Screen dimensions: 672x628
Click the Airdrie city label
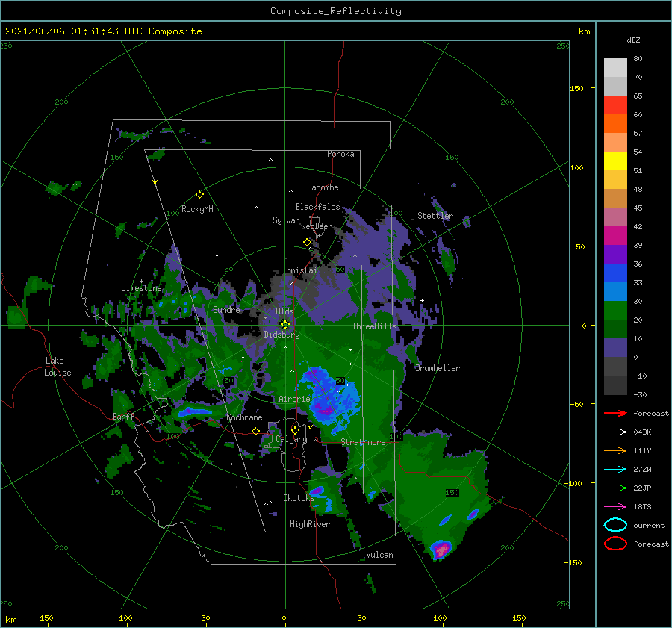294,399
